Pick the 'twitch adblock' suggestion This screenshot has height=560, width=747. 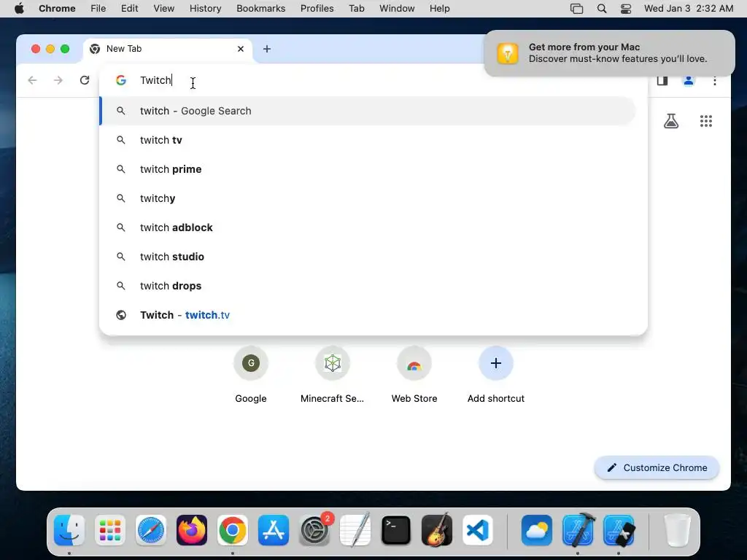[368, 227]
